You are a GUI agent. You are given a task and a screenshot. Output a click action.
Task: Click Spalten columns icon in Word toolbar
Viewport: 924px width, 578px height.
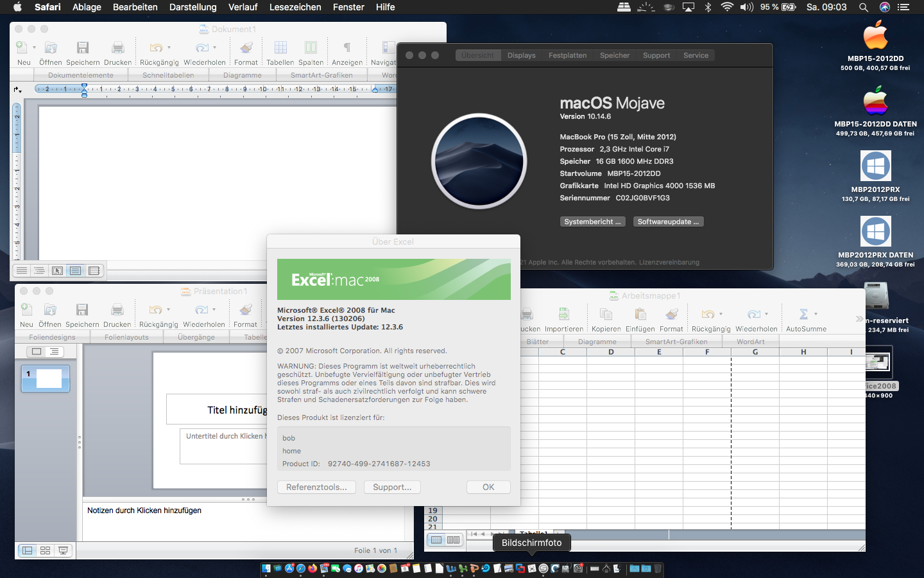[x=311, y=48]
